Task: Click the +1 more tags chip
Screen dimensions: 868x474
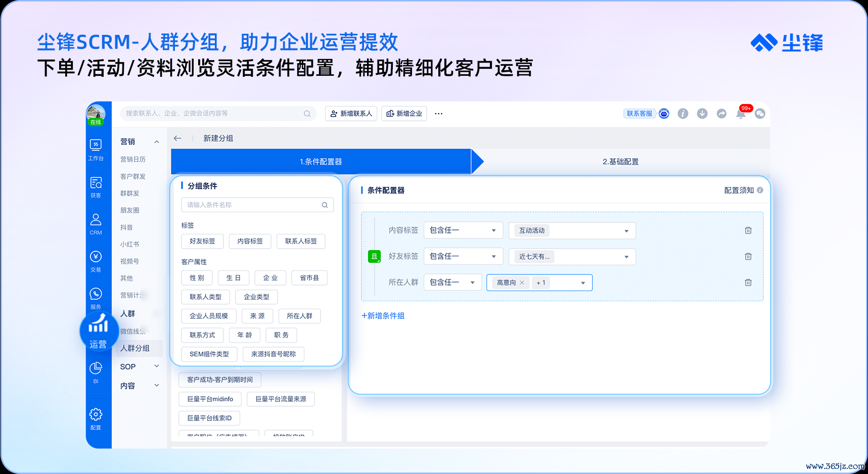Action: 541,282
